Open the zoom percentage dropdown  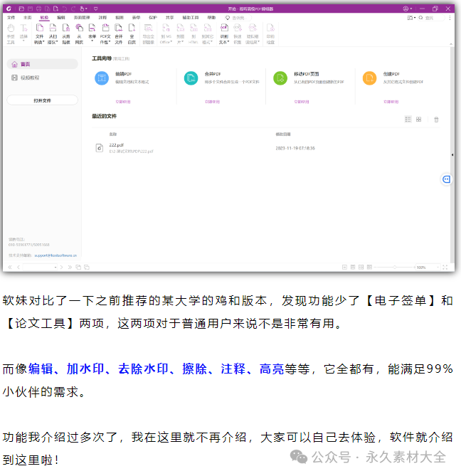click(x=438, y=267)
